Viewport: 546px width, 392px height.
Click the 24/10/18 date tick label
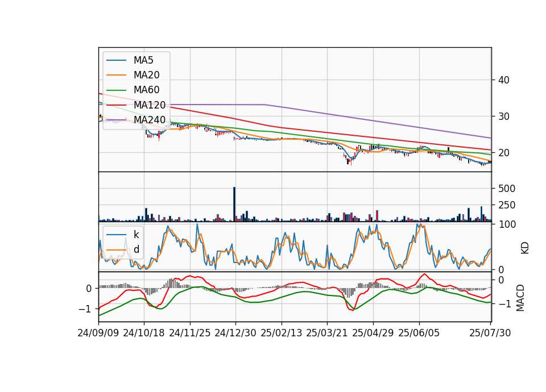click(144, 333)
